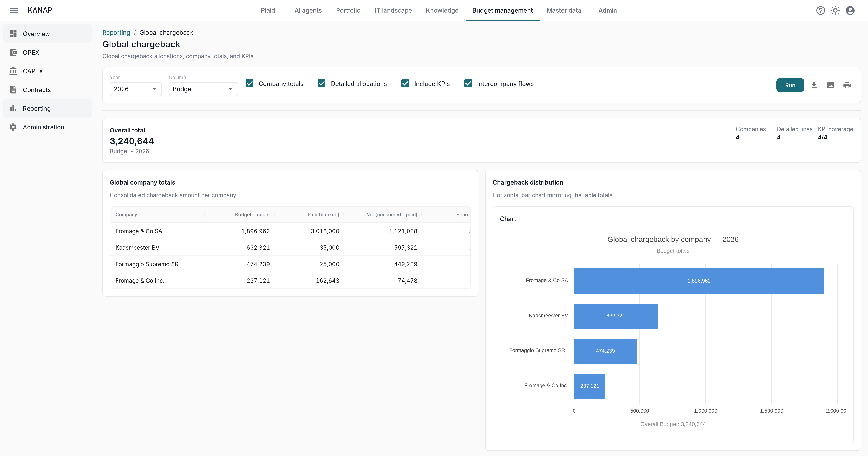868x456 pixels.
Task: Open the Admin tab
Action: (608, 10)
